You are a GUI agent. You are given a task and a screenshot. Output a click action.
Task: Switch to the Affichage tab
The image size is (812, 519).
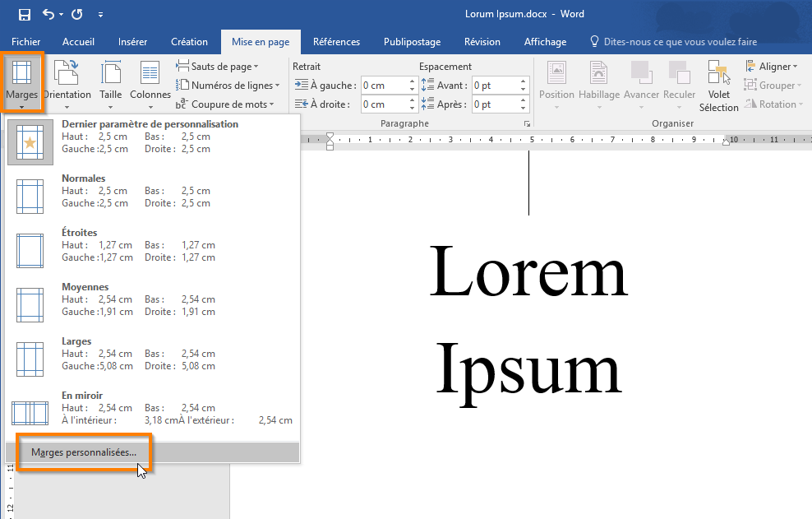pos(545,42)
